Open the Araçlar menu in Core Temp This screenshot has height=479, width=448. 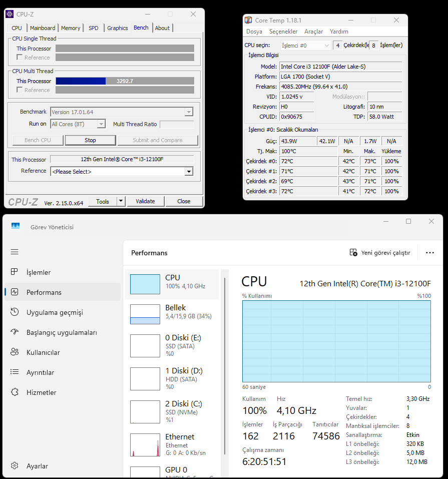coord(313,32)
